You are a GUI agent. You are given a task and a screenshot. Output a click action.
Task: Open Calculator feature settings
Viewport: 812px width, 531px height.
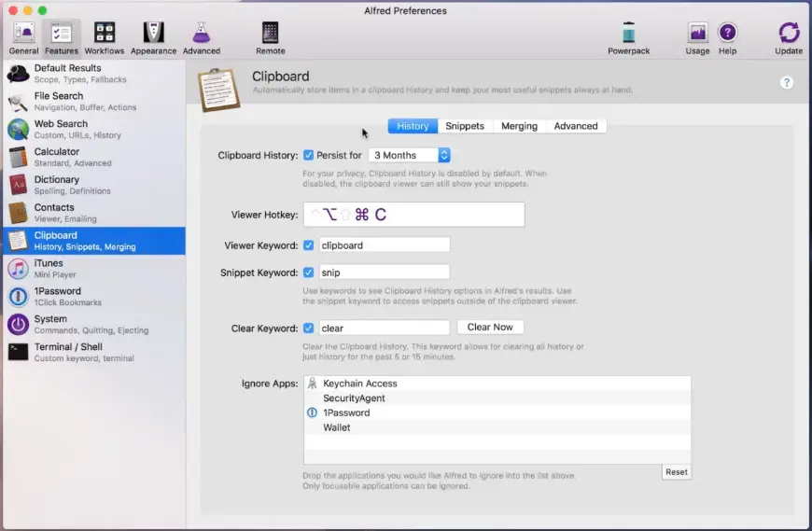click(94, 158)
